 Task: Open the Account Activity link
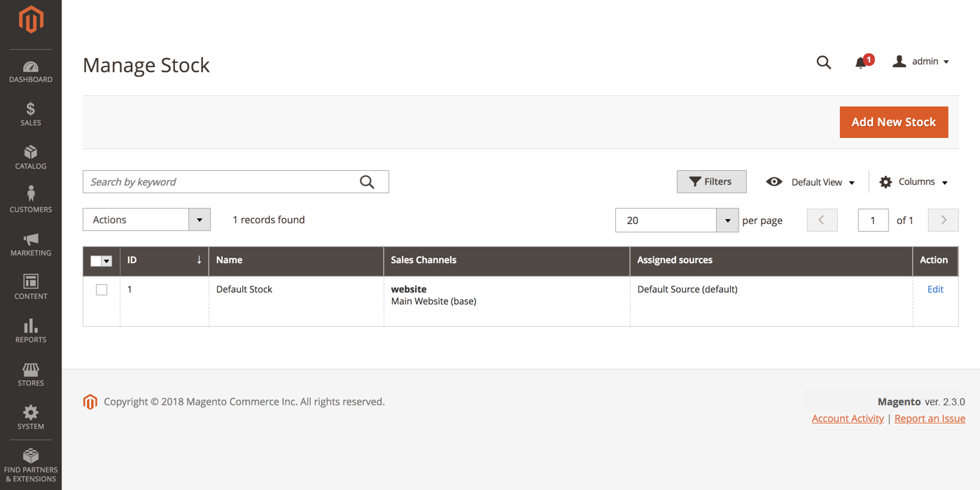848,419
